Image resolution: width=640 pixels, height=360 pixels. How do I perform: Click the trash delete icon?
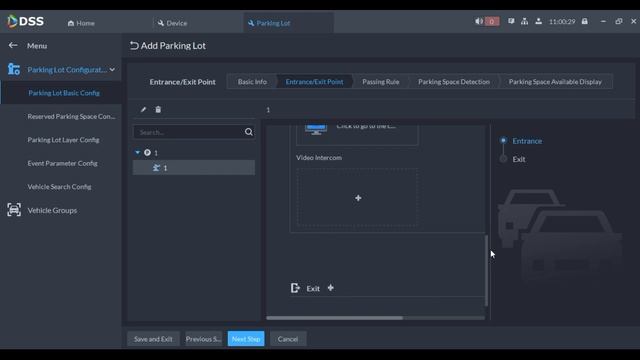point(158,109)
